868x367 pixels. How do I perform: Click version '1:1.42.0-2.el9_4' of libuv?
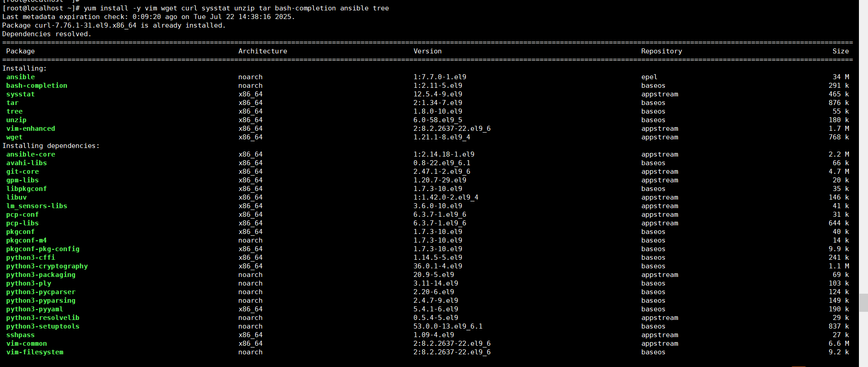446,197
